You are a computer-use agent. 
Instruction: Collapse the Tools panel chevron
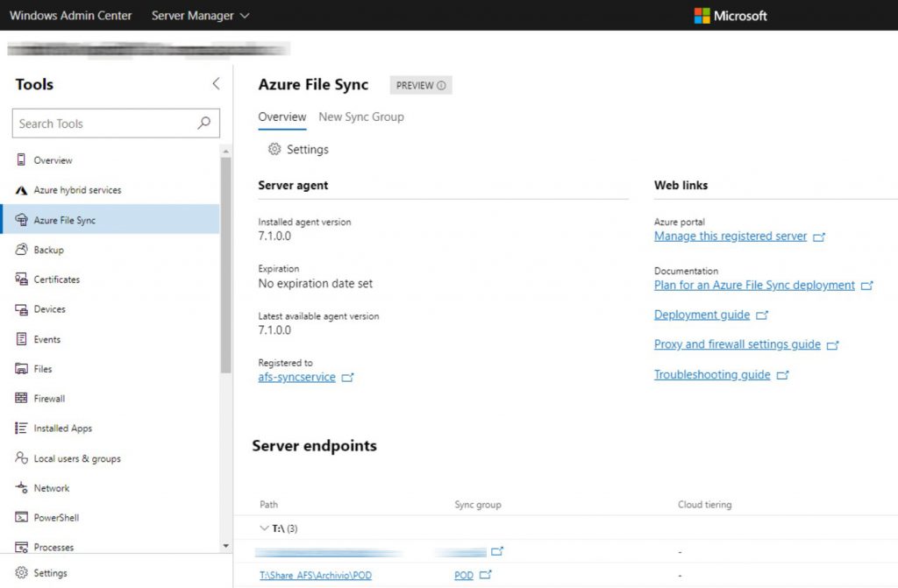pyautogui.click(x=216, y=83)
